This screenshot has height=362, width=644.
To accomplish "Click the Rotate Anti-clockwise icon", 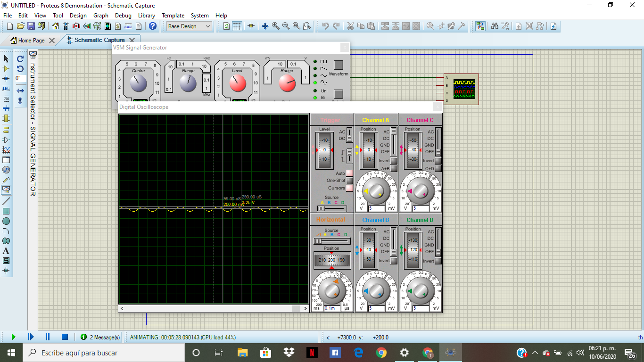I will pyautogui.click(x=20, y=69).
